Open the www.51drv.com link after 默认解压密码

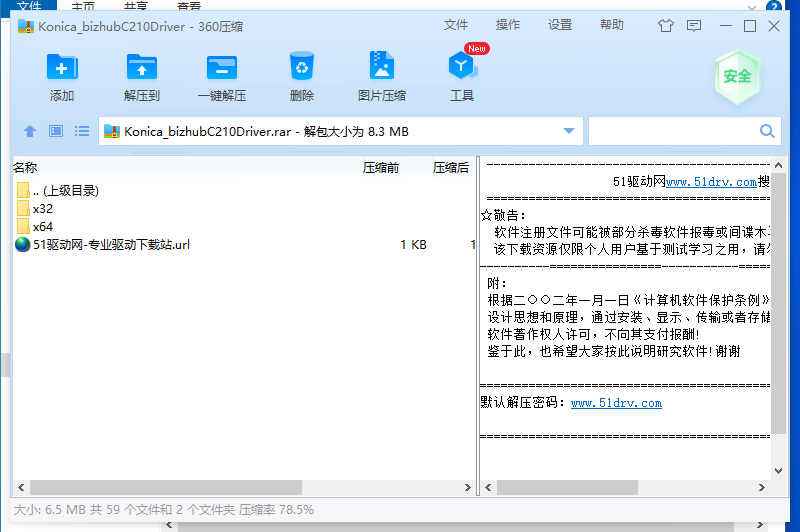(x=616, y=403)
